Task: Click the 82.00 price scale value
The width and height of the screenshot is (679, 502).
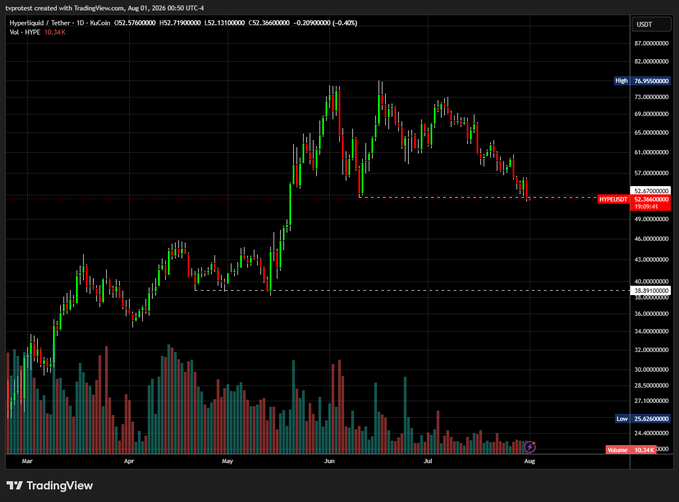Action: [651, 62]
